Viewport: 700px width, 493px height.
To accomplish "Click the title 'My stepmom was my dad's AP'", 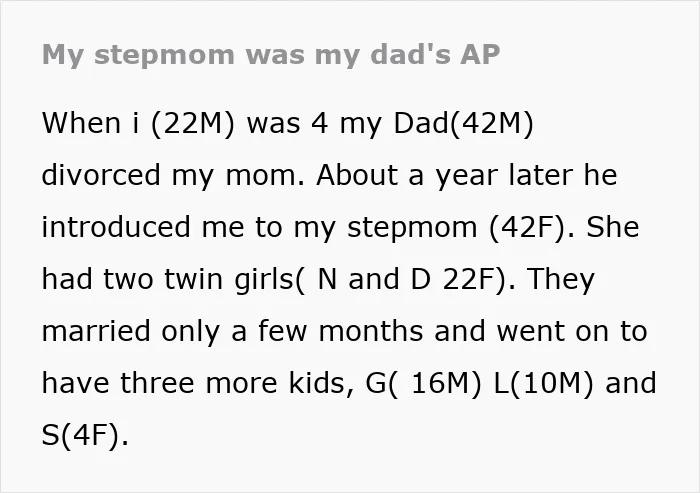I will [x=271, y=55].
